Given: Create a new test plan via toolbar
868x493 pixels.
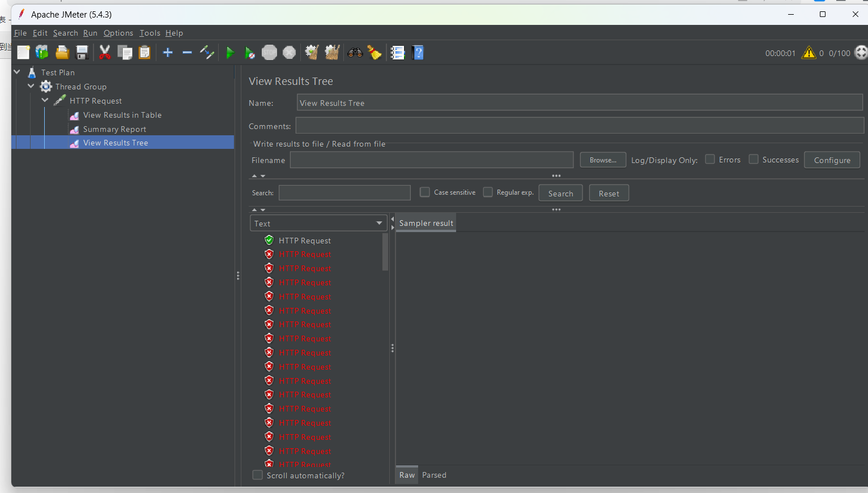Looking at the screenshot, I should [x=23, y=53].
